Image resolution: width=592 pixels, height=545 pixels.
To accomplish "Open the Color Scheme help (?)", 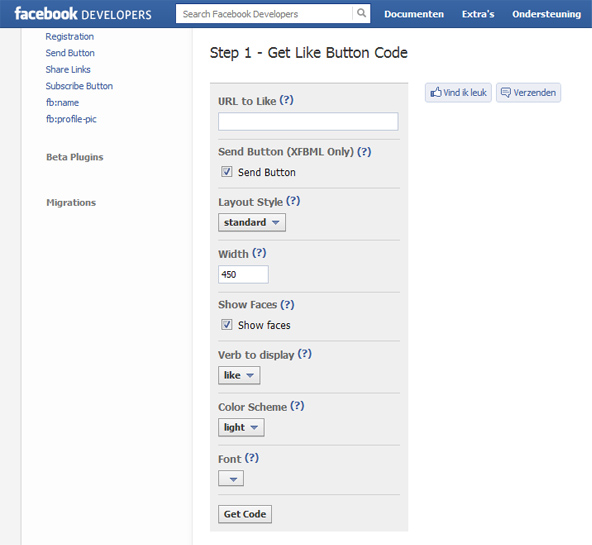I will pos(297,406).
